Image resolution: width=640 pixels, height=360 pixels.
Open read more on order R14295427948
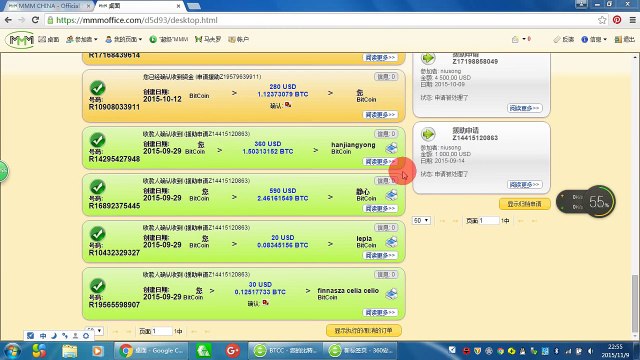click(380, 162)
